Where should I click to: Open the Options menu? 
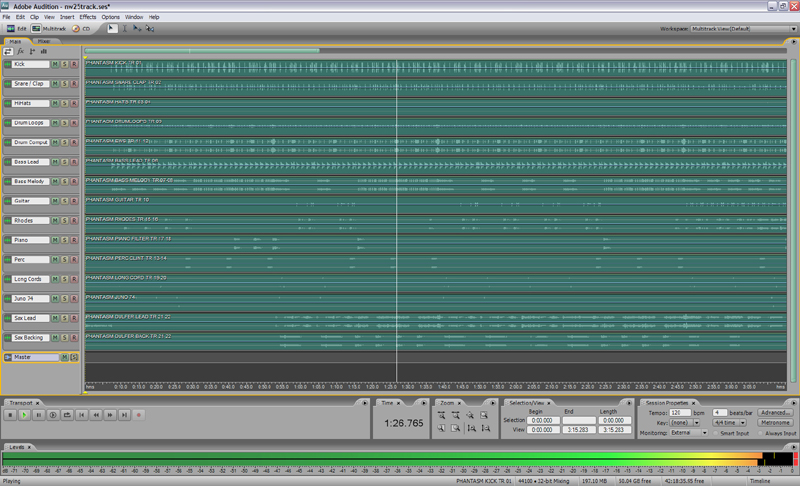coord(110,17)
